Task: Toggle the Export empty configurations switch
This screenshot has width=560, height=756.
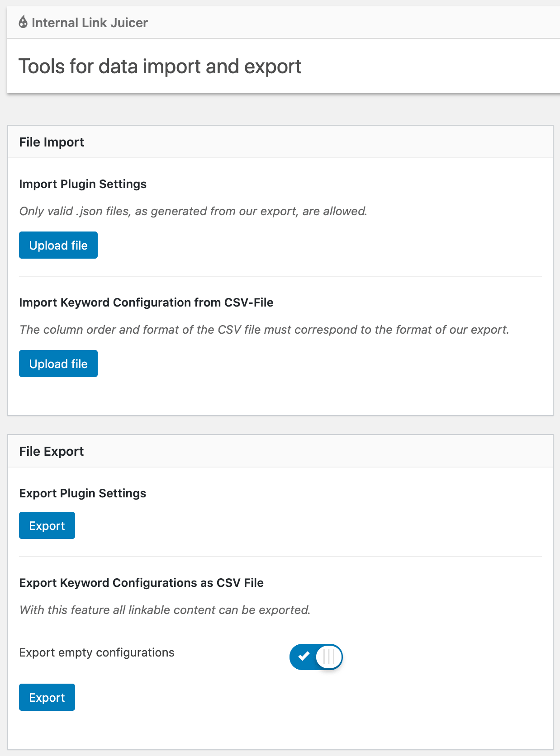Action: pos(316,657)
